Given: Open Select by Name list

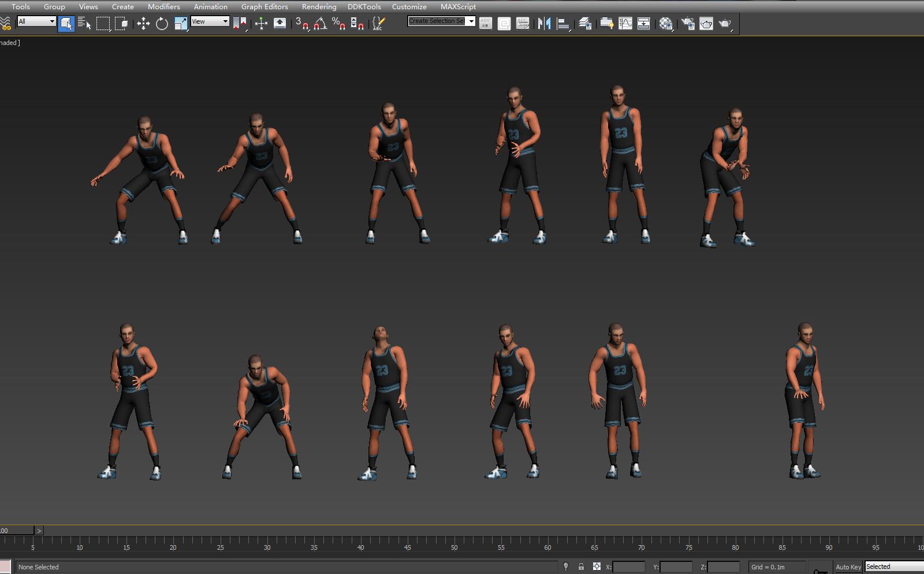Looking at the screenshot, I should (x=84, y=24).
